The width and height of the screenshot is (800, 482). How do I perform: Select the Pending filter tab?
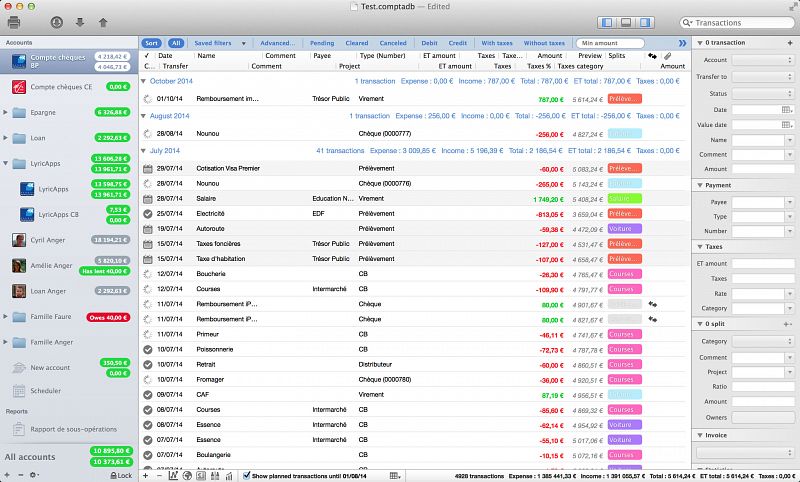pos(322,43)
